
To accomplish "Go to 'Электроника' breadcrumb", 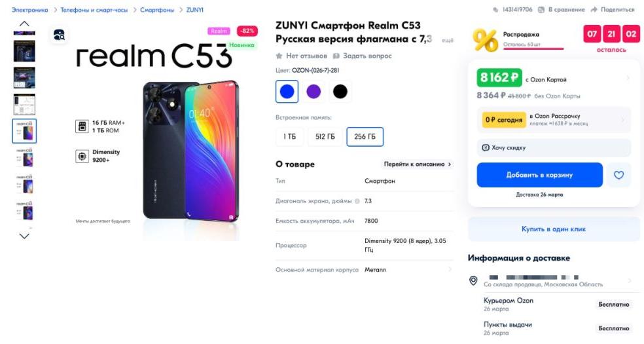I will pos(29,10).
